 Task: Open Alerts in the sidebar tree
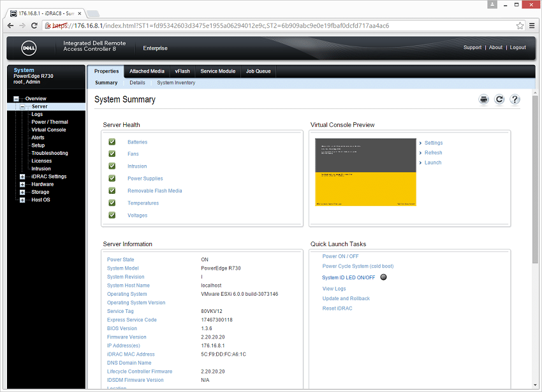click(x=38, y=138)
